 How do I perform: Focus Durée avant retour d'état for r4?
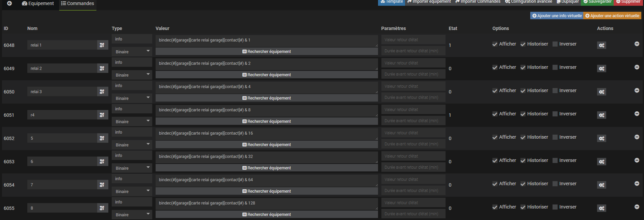pyautogui.click(x=413, y=120)
